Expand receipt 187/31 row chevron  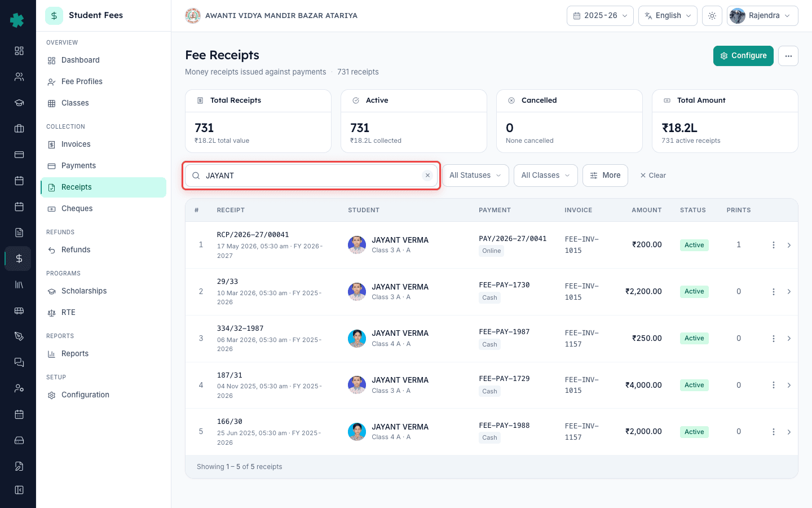click(789, 385)
